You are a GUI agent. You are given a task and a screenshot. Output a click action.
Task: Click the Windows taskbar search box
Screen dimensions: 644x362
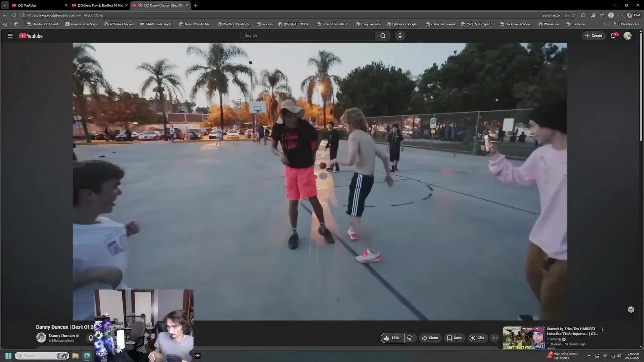[x=42, y=356]
